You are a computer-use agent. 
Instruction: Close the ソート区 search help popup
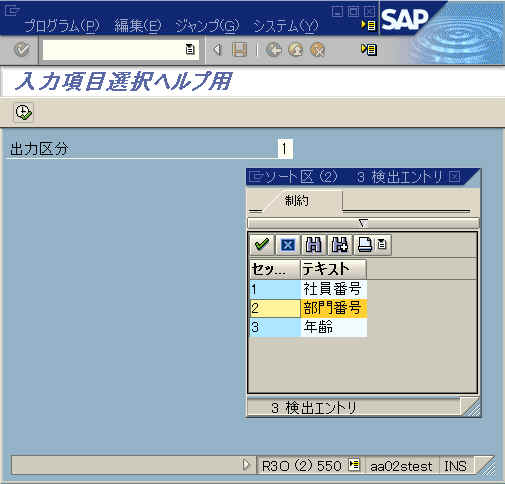454,176
